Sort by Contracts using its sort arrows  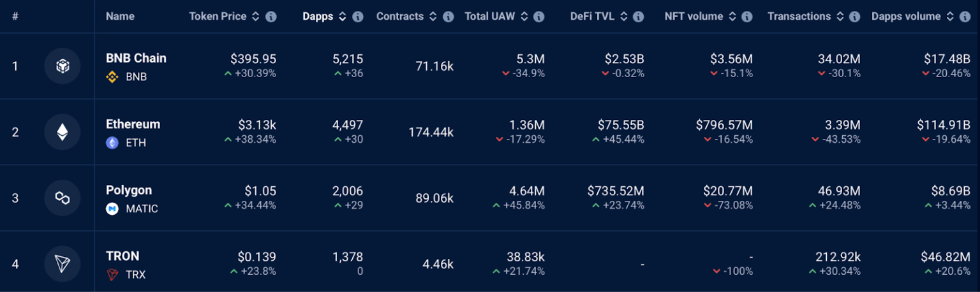433,17
